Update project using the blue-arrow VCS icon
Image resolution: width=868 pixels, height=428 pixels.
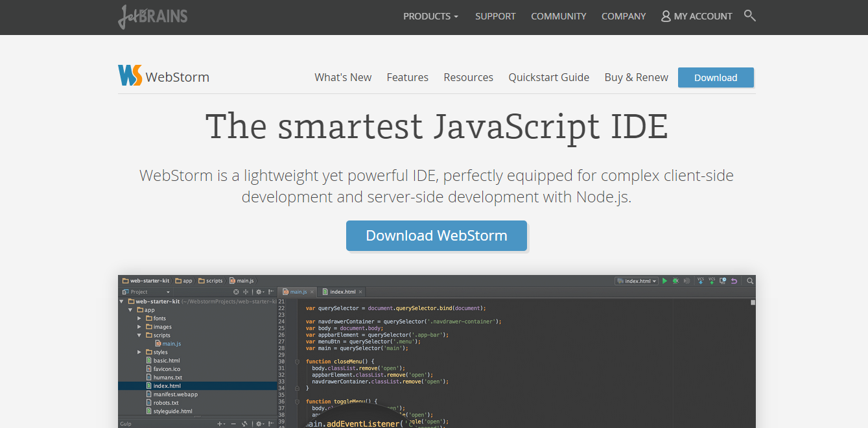(701, 281)
